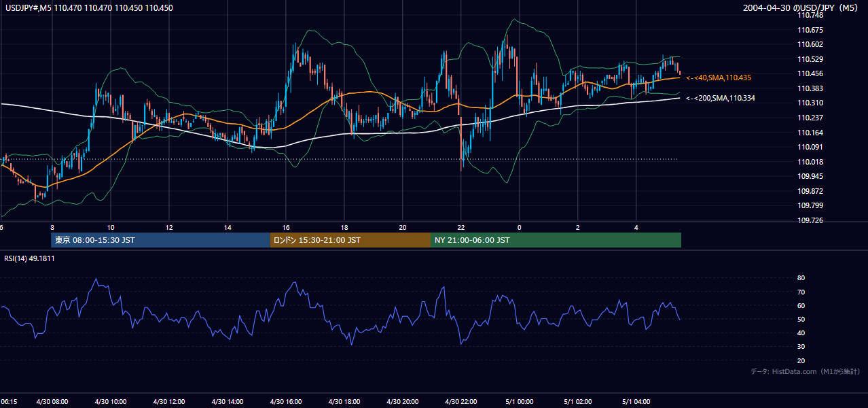The height and width of the screenshot is (408, 868).
Task: Click price axis value 110.237
Action: point(810,118)
